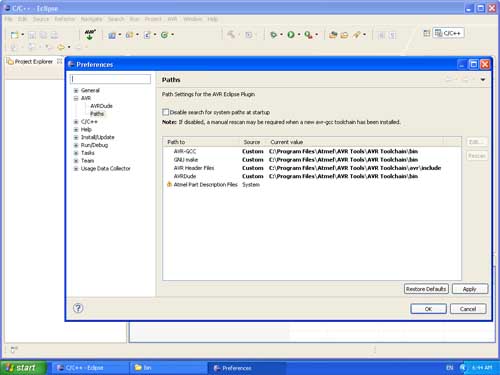Click the Windows start button

22,367
